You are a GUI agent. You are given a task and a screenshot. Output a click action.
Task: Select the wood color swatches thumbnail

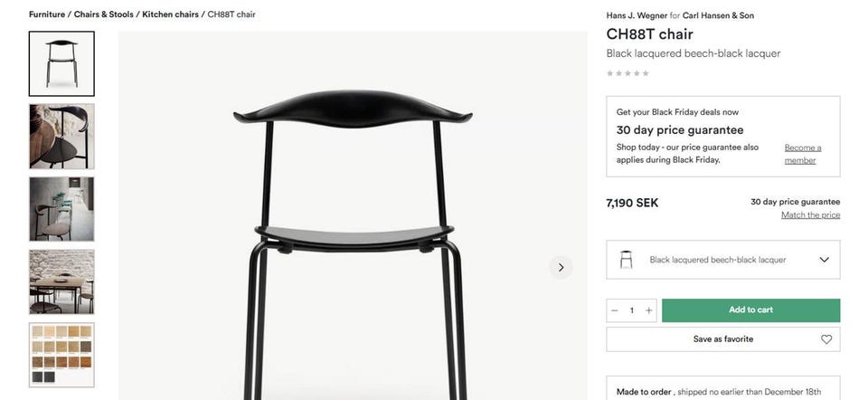[x=61, y=355]
